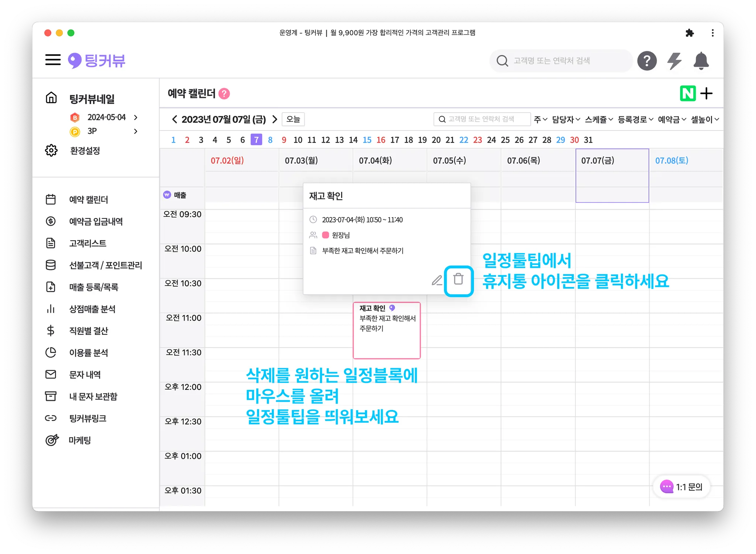Click the green Naver N icon
This screenshot has height=554, width=756.
point(687,93)
